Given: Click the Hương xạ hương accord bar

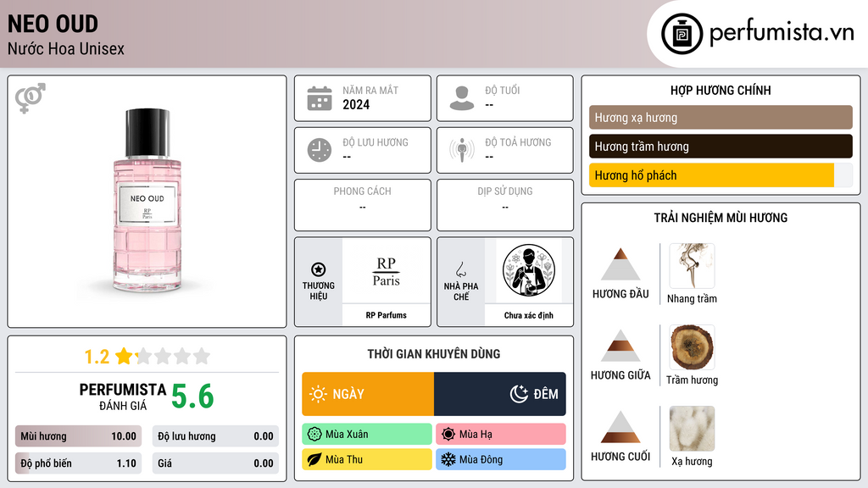Looking at the screenshot, I should tap(721, 117).
